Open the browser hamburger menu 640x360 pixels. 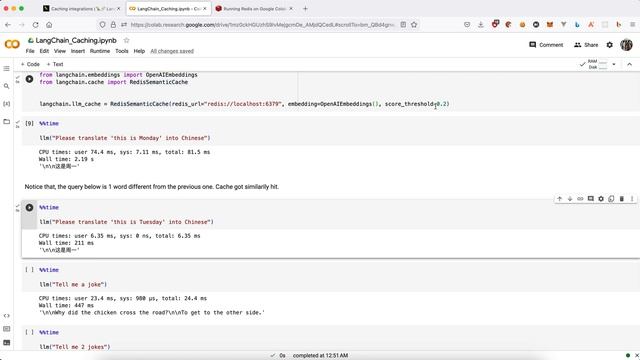click(x=633, y=25)
